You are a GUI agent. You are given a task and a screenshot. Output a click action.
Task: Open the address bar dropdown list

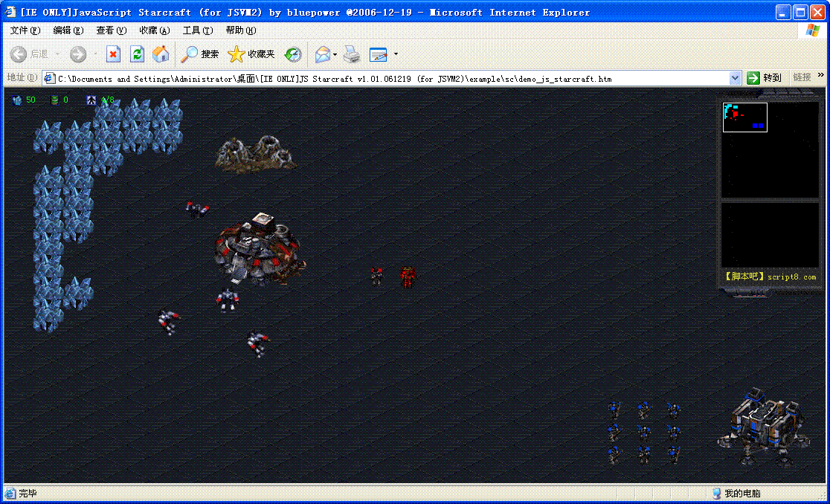click(x=735, y=78)
